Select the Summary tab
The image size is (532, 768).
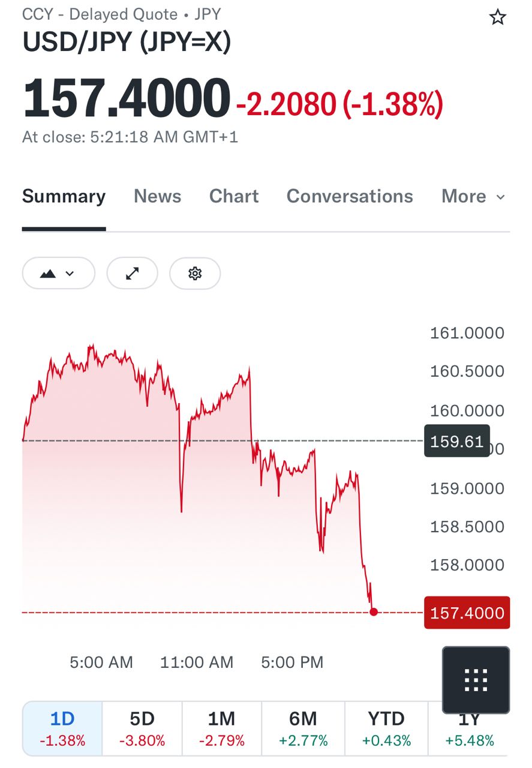64,196
